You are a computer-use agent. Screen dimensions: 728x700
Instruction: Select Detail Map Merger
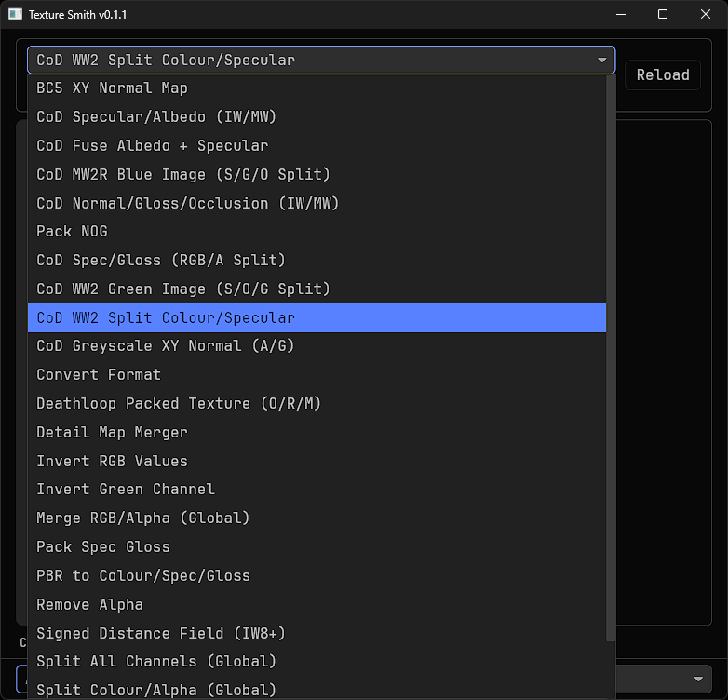tap(317, 433)
